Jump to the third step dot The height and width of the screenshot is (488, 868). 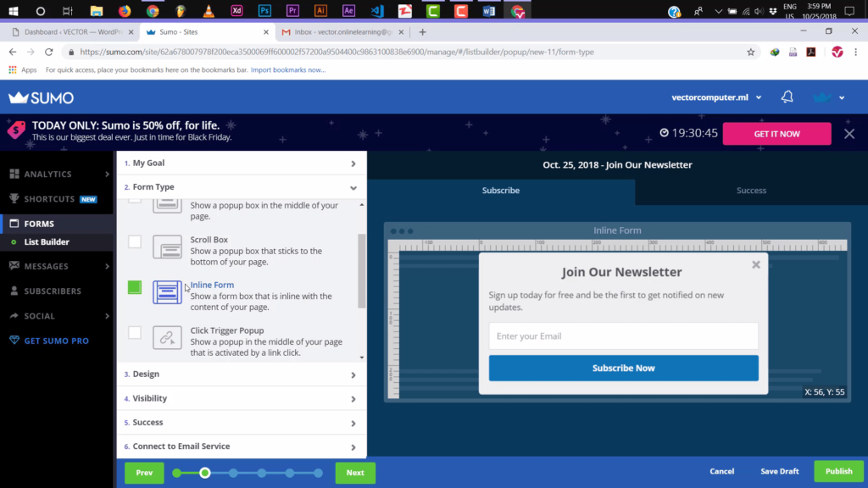click(x=233, y=473)
